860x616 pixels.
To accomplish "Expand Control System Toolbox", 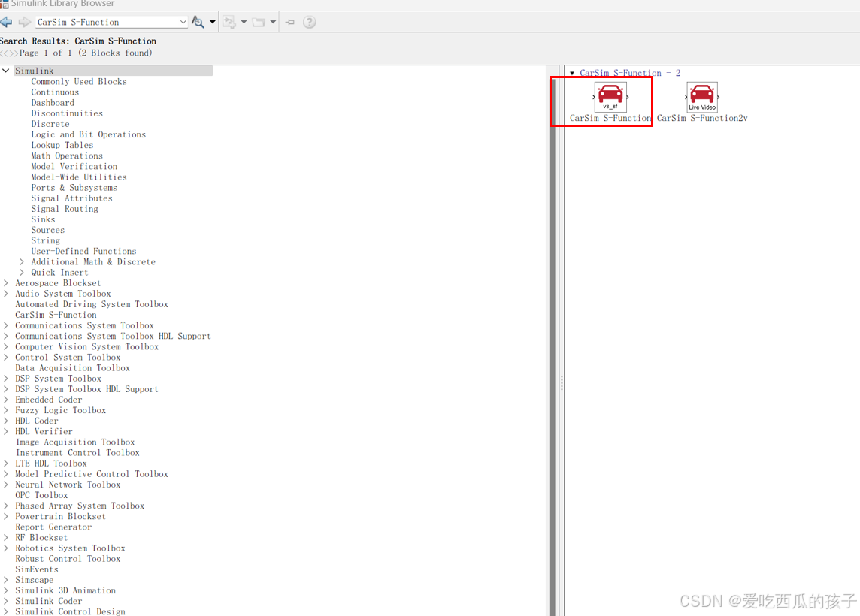I will click(6, 358).
